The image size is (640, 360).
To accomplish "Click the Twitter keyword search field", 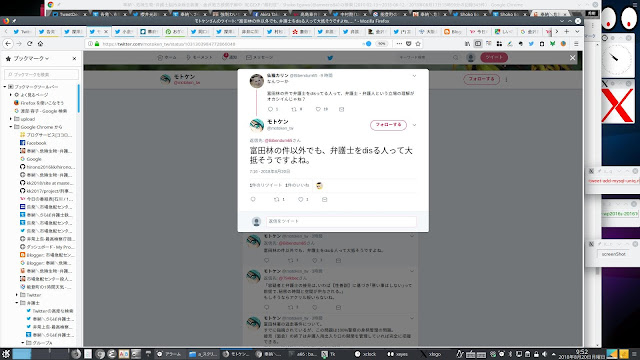I will click(x=428, y=58).
